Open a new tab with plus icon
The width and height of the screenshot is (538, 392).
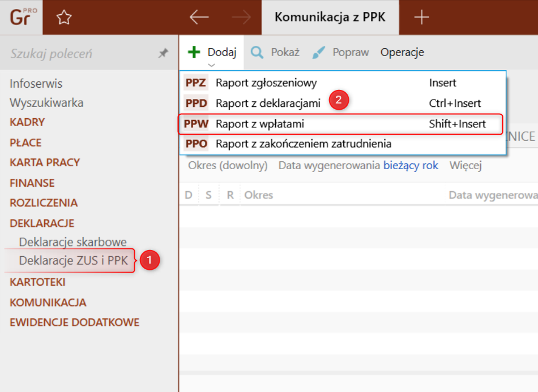coord(421,18)
